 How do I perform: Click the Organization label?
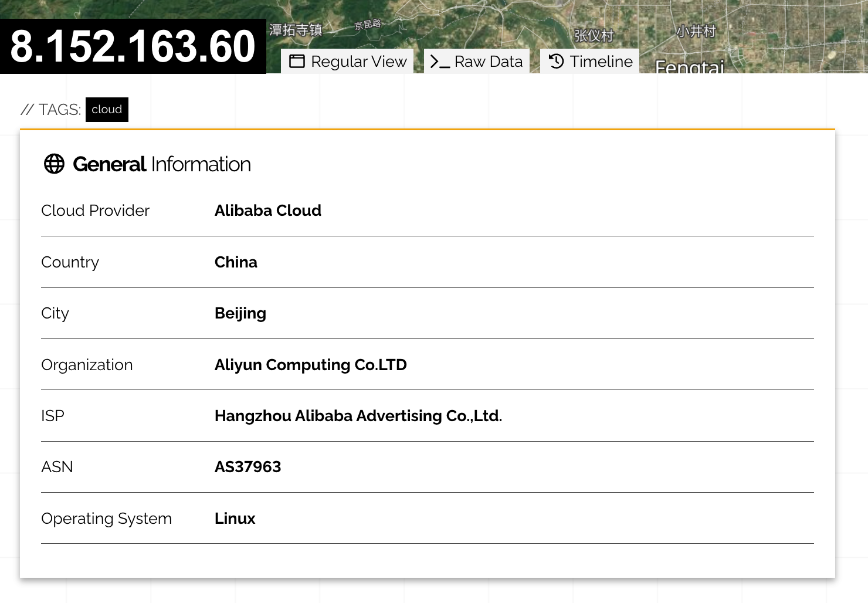[87, 365]
